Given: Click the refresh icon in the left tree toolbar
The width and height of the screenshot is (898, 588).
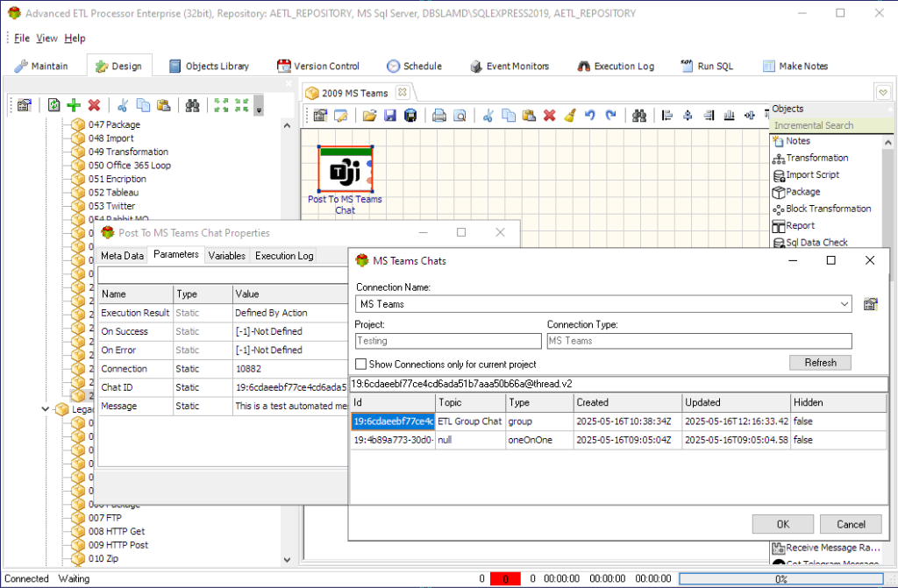Looking at the screenshot, I should tap(53, 105).
